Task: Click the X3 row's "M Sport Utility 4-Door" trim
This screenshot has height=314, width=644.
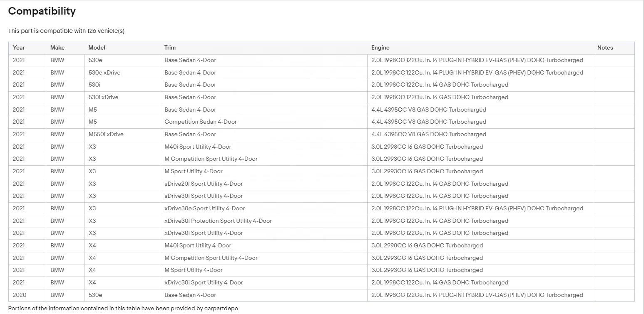Action: pyautogui.click(x=194, y=171)
